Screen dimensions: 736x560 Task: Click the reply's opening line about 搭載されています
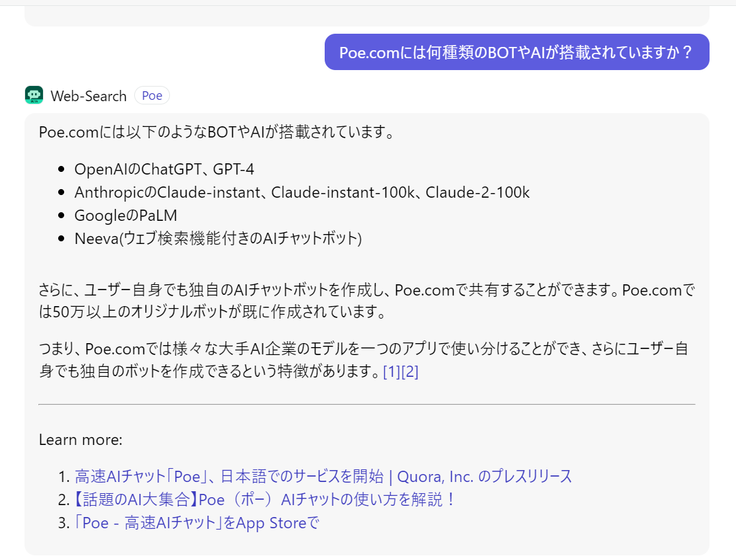click(x=216, y=132)
